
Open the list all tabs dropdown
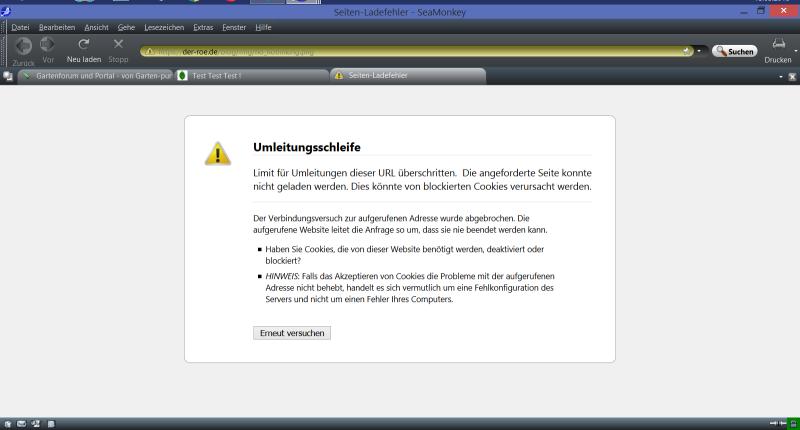tap(781, 77)
